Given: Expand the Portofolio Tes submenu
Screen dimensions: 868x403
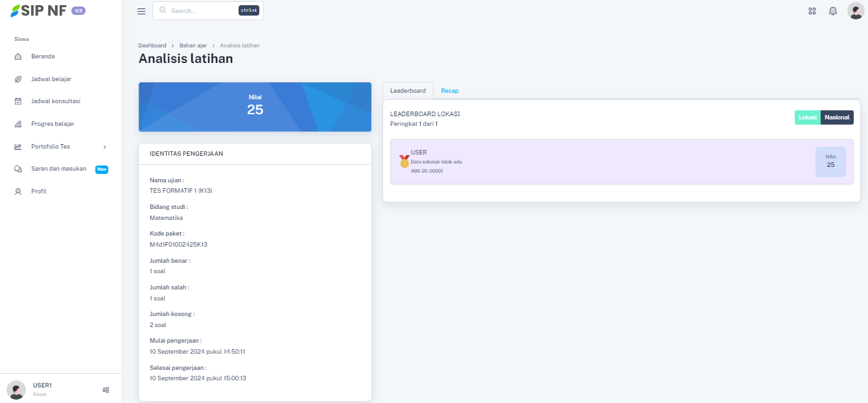Looking at the screenshot, I should 104,147.
